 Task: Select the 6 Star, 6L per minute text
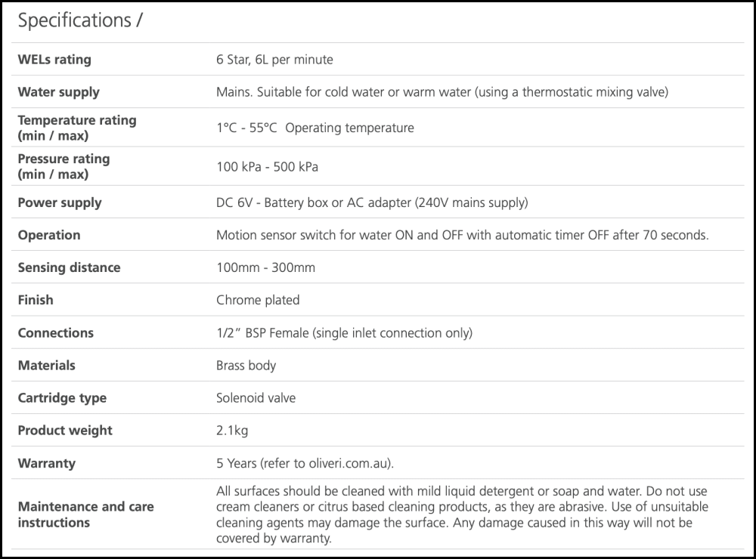(274, 60)
